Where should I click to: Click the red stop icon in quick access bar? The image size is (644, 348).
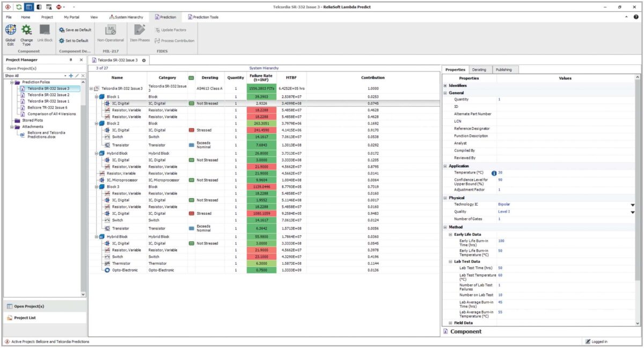58,7
